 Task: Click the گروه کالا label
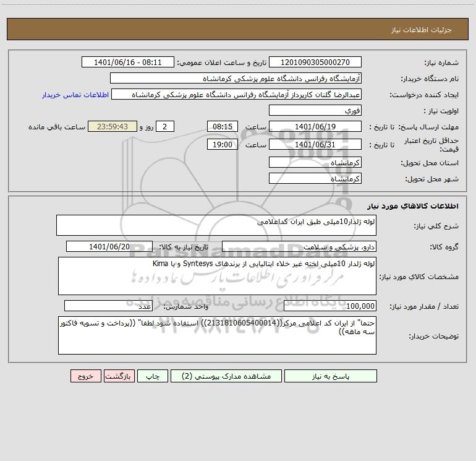coord(444,247)
